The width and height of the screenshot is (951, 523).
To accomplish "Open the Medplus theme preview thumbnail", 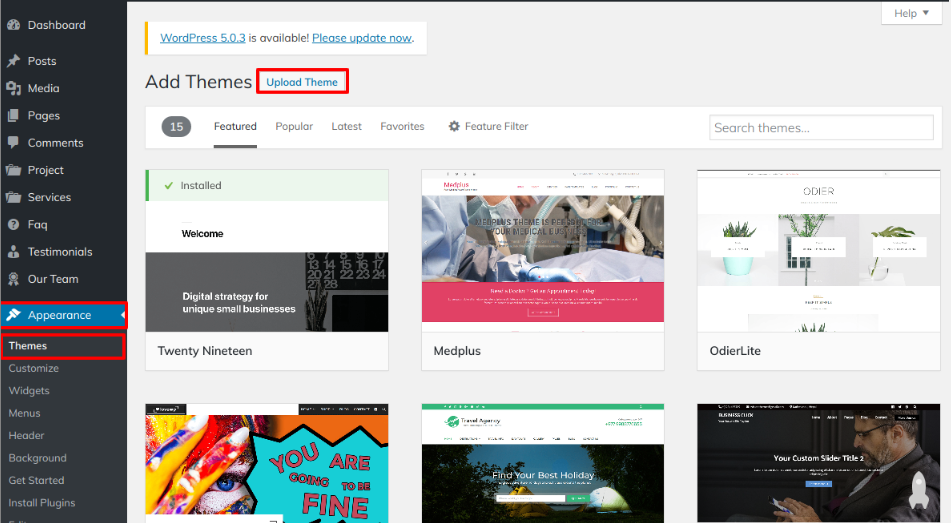I will [543, 251].
